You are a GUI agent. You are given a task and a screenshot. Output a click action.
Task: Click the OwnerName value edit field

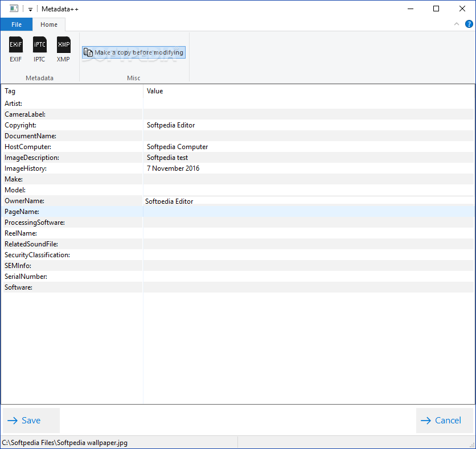[x=309, y=200]
